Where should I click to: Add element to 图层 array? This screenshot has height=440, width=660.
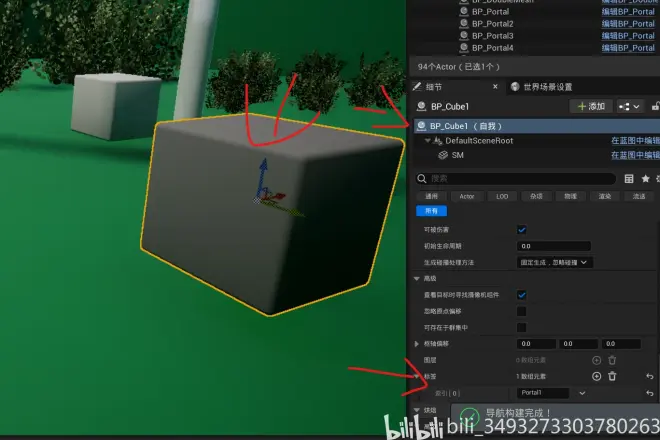tap(596, 360)
